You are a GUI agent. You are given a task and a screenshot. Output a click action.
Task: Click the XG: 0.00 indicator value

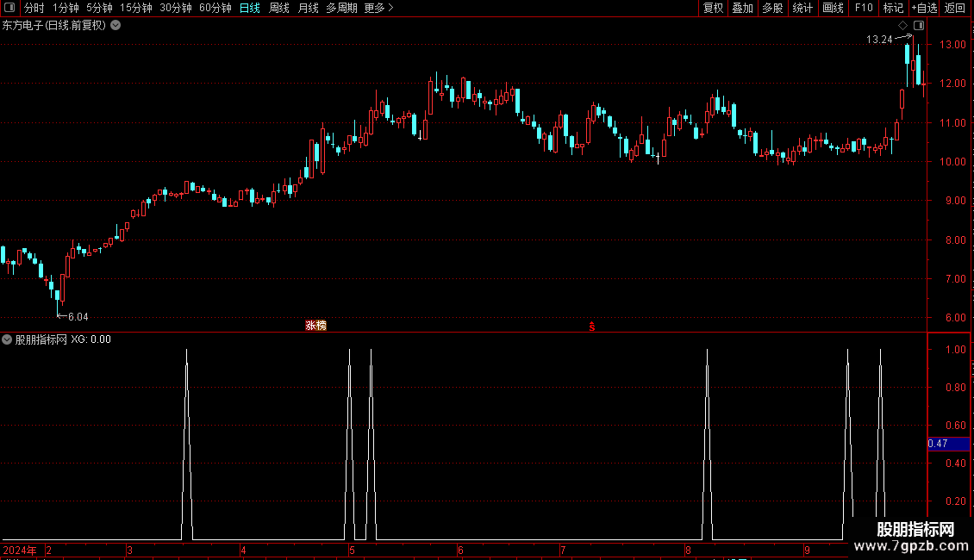[x=91, y=339]
